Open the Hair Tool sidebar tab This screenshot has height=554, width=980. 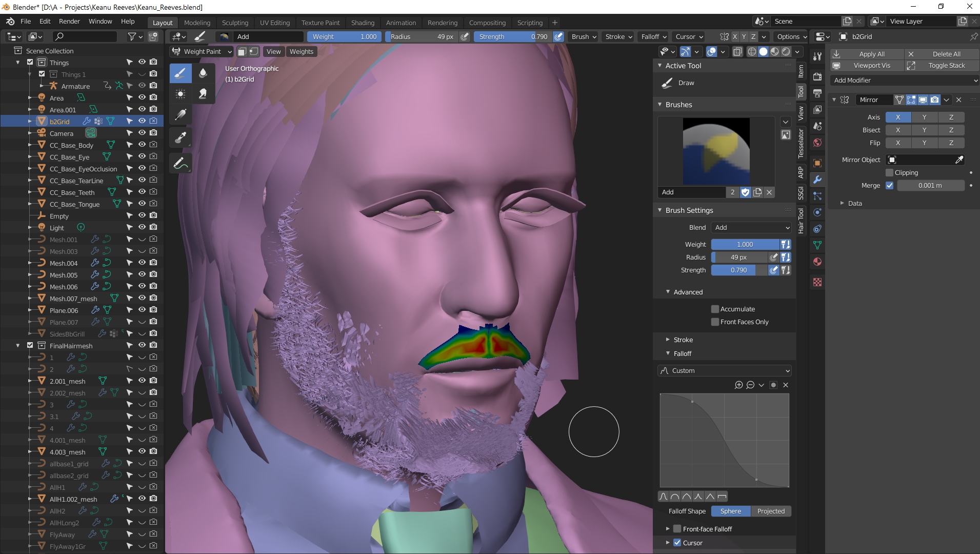point(801,221)
